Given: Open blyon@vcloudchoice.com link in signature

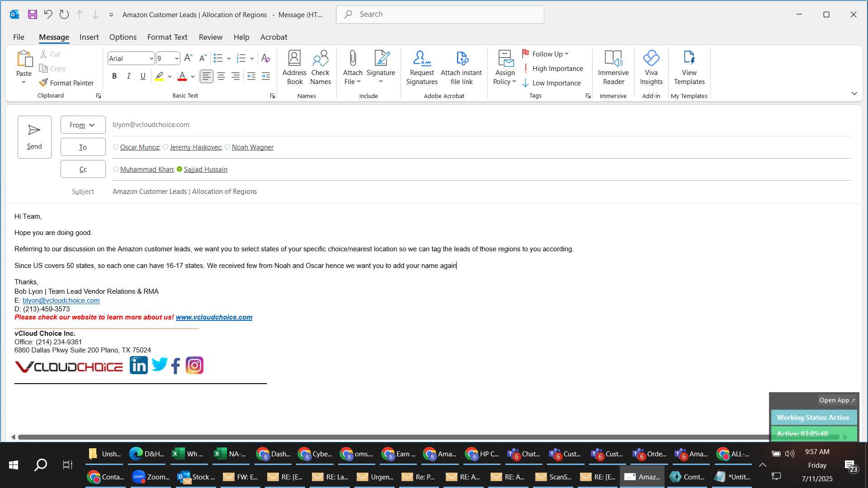Looking at the screenshot, I should click(x=61, y=300).
